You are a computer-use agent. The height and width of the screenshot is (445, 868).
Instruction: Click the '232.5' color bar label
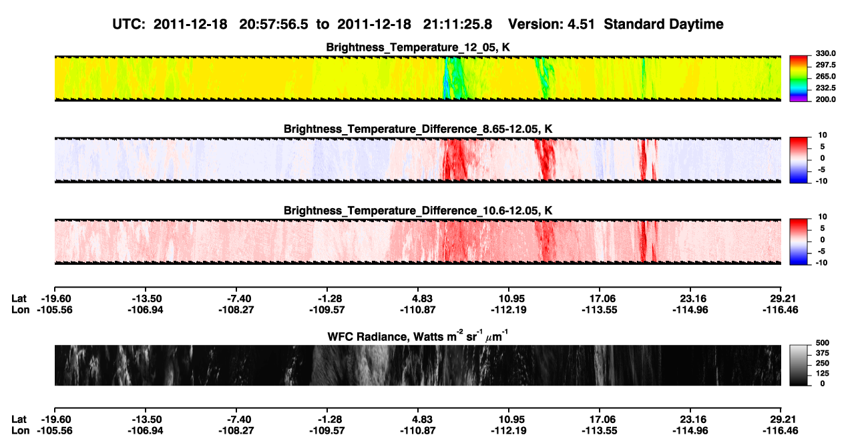pyautogui.click(x=825, y=88)
